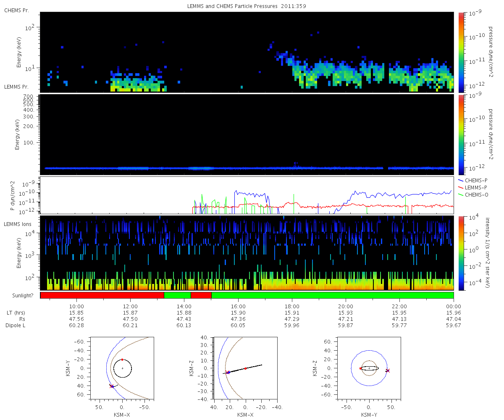This screenshot has height=420, width=504.
Task: Click the CHEMS pressure color bar at top right
Action: click(x=461, y=52)
